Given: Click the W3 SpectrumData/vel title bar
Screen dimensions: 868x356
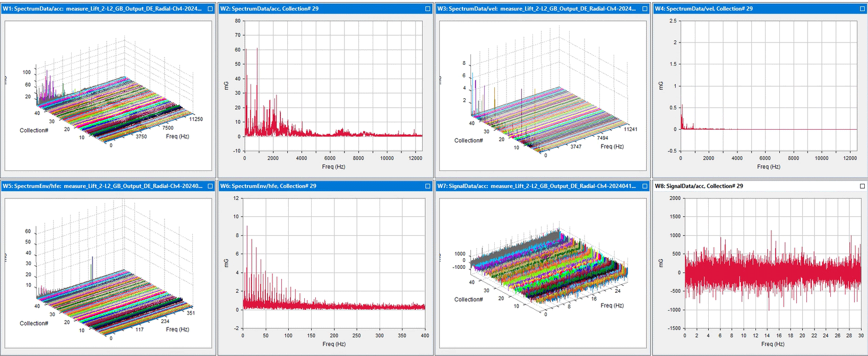Looking at the screenshot, I should [536, 9].
